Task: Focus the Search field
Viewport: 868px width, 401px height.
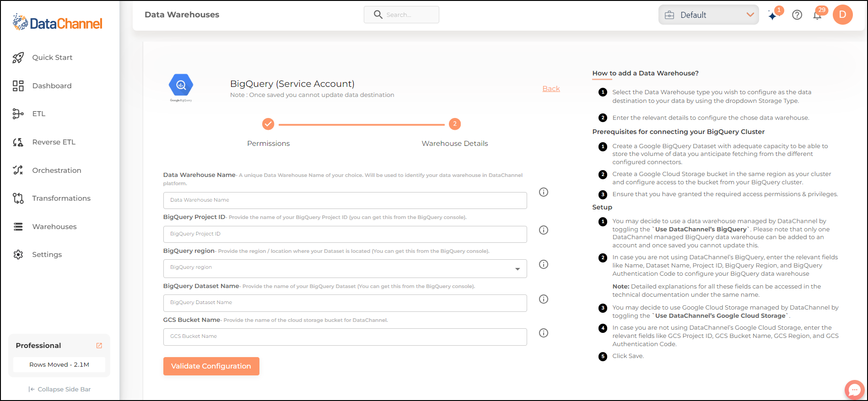Action: [401, 15]
